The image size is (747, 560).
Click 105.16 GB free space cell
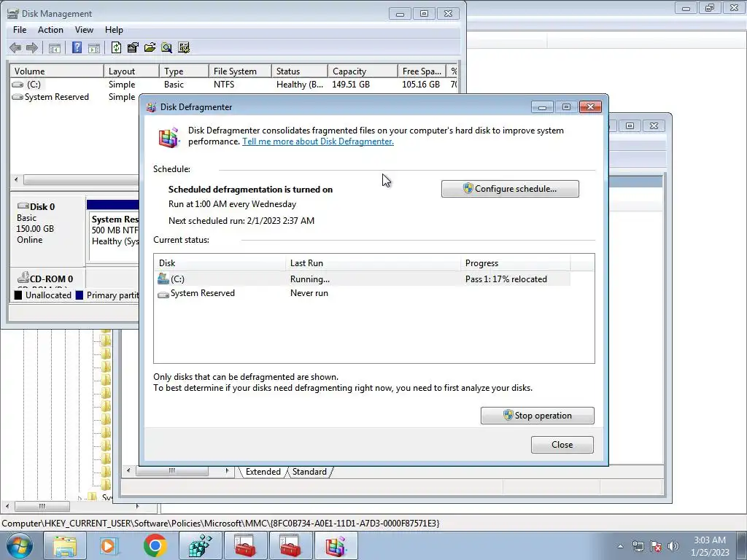(x=421, y=85)
